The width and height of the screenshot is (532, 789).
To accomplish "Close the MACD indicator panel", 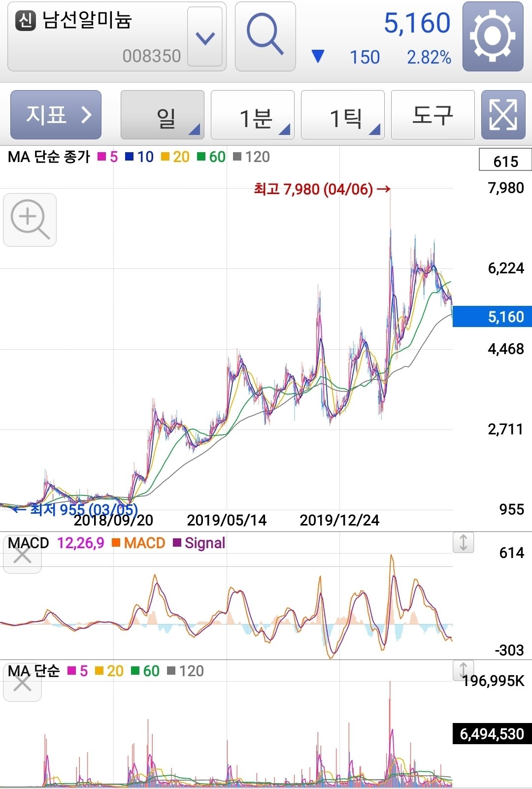I will [22, 556].
